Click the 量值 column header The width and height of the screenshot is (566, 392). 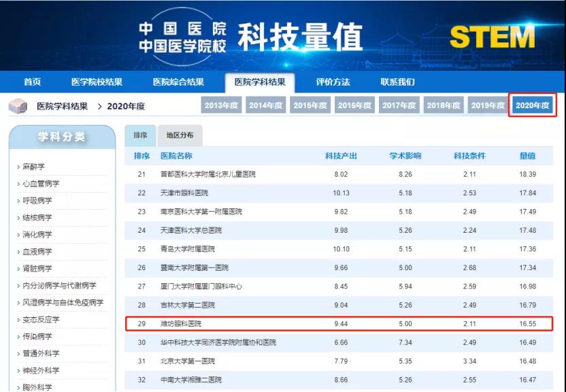(x=527, y=156)
